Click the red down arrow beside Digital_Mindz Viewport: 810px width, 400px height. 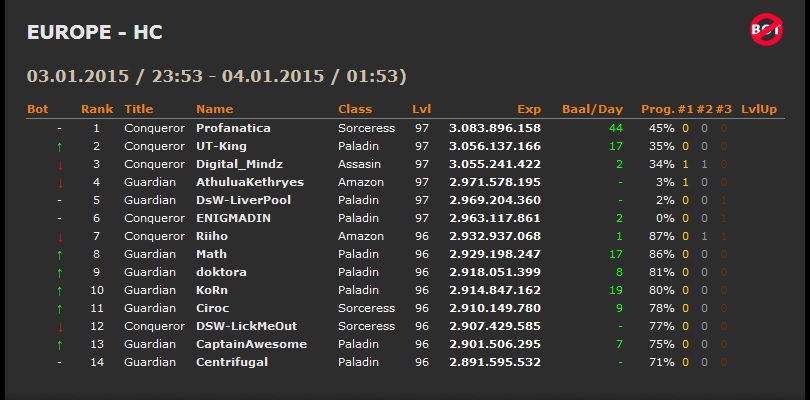point(60,165)
